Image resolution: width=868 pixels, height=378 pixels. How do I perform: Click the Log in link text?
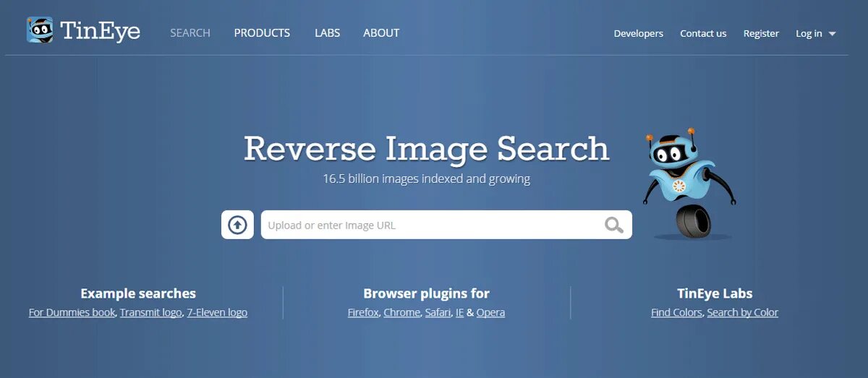tap(809, 33)
